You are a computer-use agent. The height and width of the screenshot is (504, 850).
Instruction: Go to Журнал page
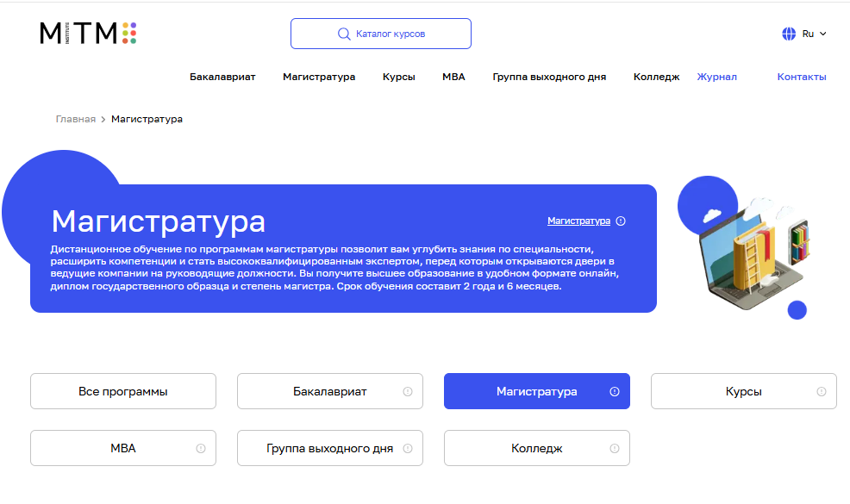pyautogui.click(x=716, y=77)
